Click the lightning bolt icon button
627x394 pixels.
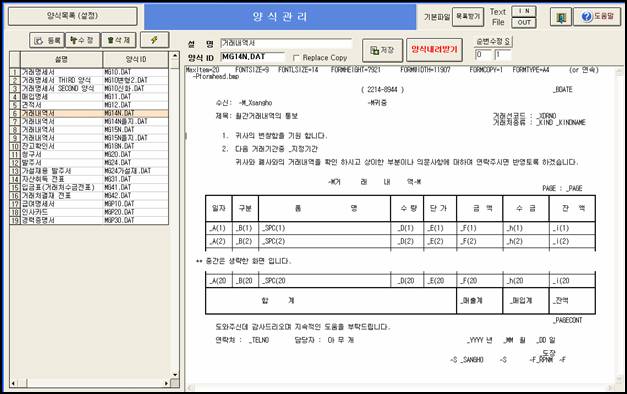click(154, 40)
